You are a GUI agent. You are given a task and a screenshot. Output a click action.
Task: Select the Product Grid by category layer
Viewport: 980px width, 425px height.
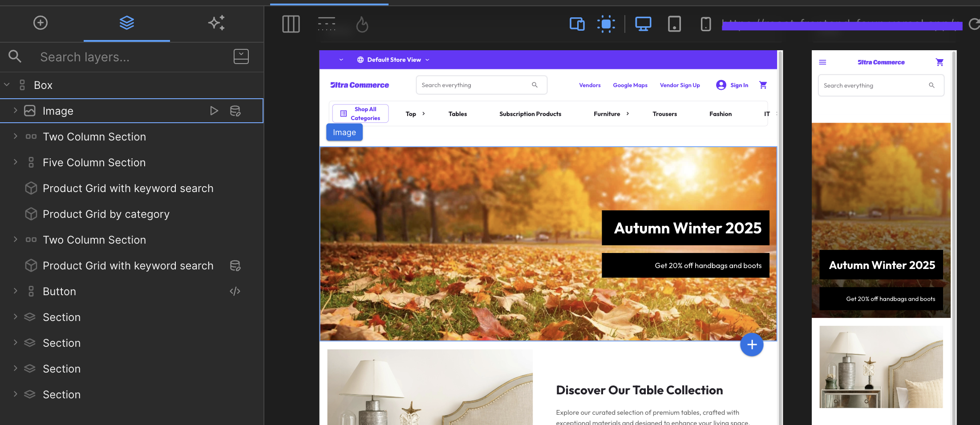(106, 214)
